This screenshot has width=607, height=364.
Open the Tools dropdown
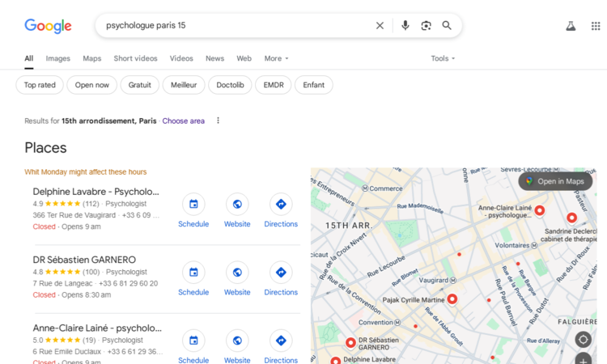pos(443,58)
